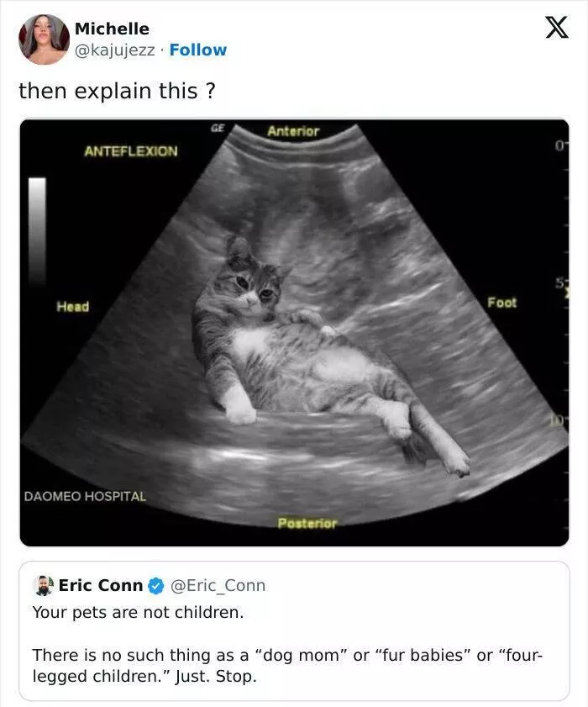Image resolution: width=588 pixels, height=707 pixels.
Task: Click the @Eric_Conn handle
Action: point(218,585)
